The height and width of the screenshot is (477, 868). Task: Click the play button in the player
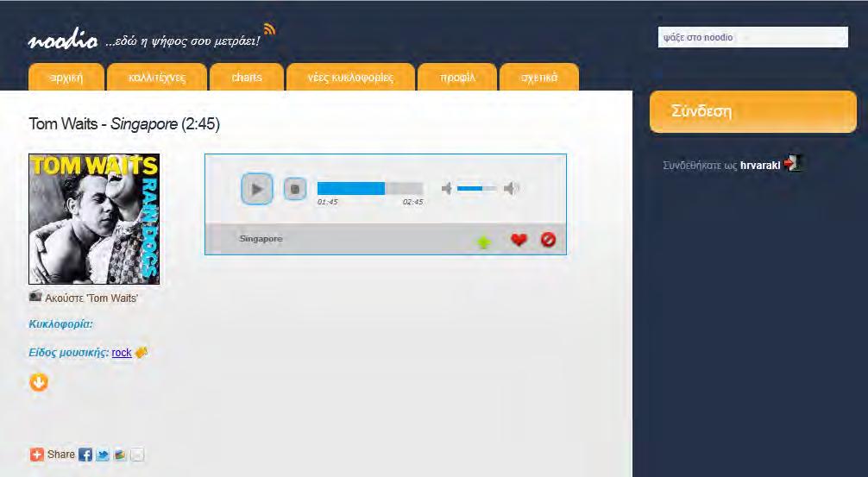[257, 189]
